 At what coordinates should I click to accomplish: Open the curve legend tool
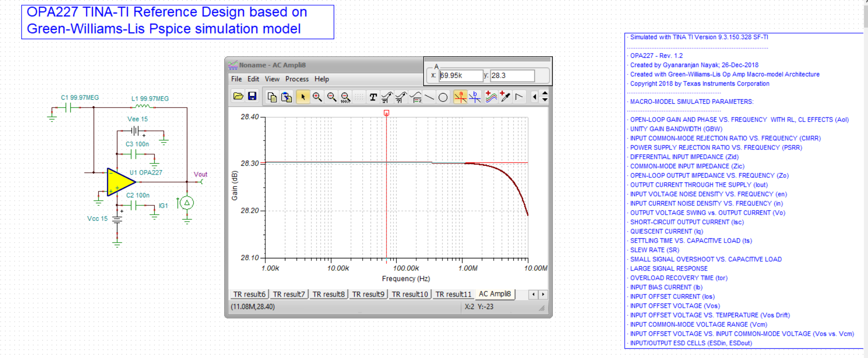pos(415,97)
